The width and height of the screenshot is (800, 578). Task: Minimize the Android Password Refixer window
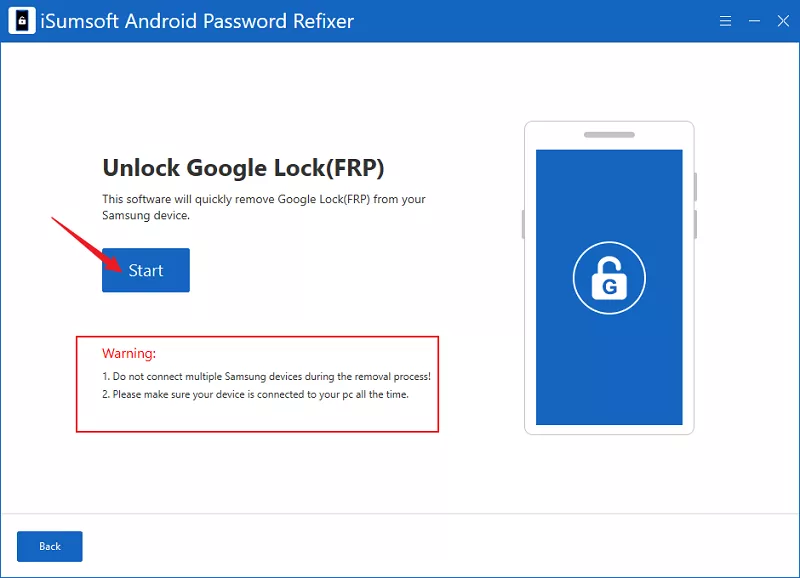(x=754, y=21)
